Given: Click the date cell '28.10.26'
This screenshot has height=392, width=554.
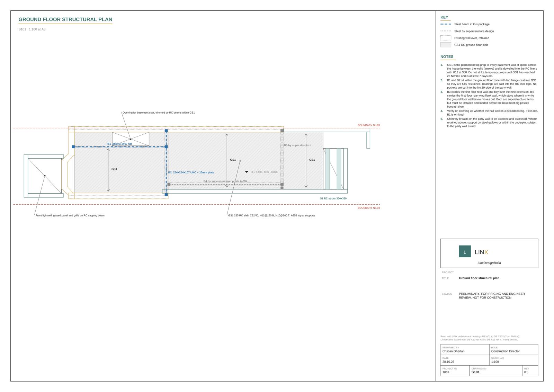Looking at the screenshot, I should [x=465, y=360].
